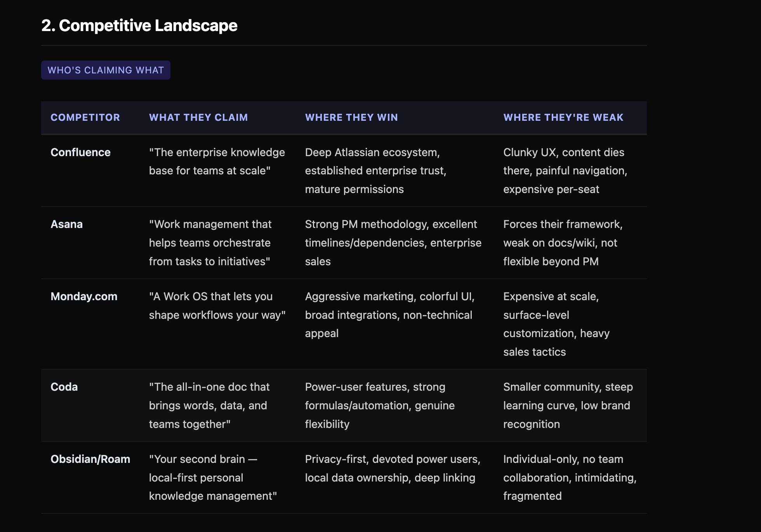This screenshot has height=532, width=761.
Task: Click the Competitive Landscape section heading
Action: [139, 26]
